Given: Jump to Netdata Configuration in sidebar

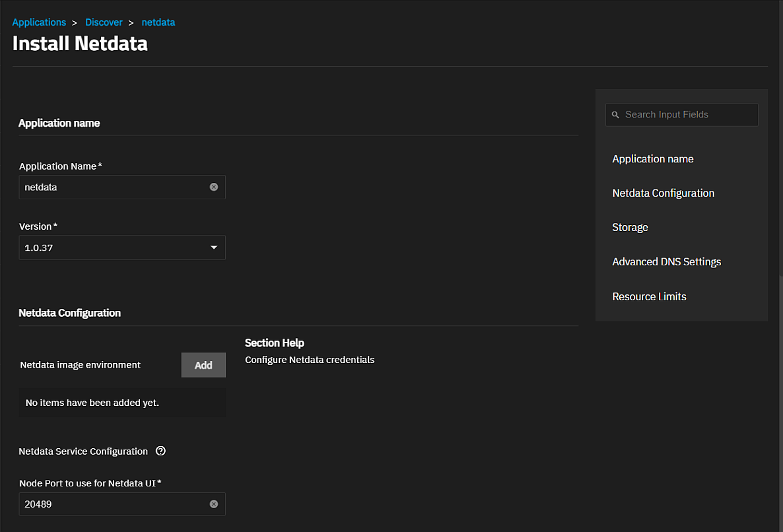Looking at the screenshot, I should click(663, 193).
